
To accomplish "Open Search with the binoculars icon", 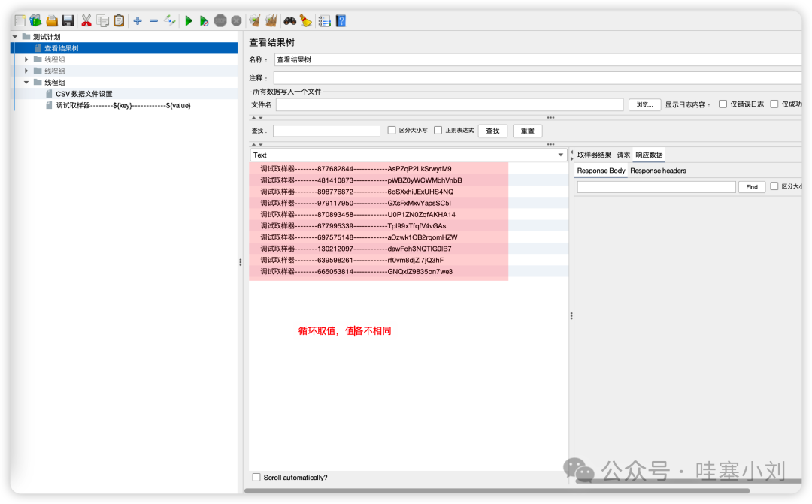I will (x=290, y=21).
